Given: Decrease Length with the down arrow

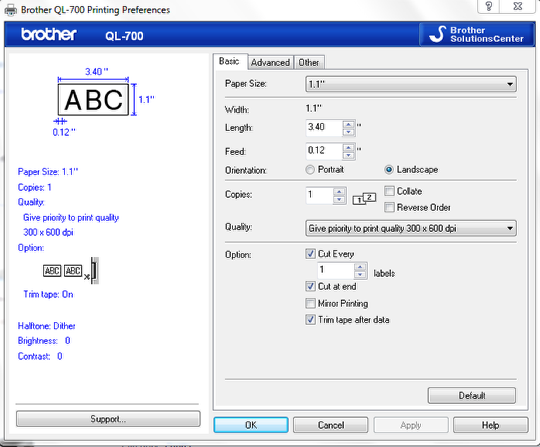Looking at the screenshot, I should [x=349, y=132].
